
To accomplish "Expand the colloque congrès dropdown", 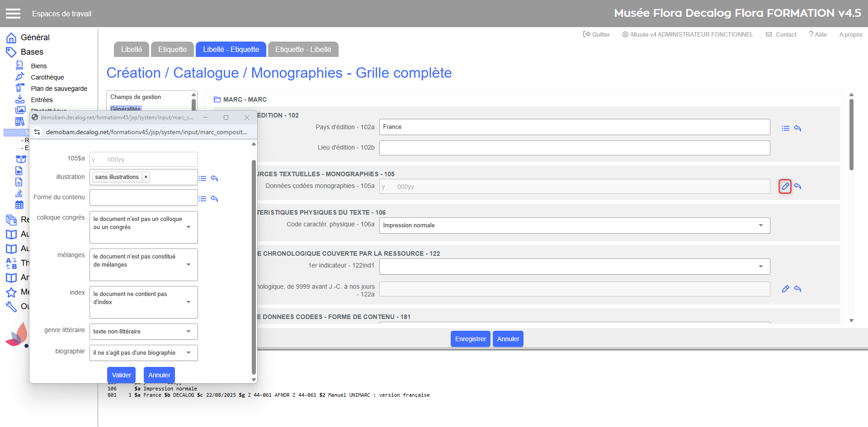I will tap(189, 227).
